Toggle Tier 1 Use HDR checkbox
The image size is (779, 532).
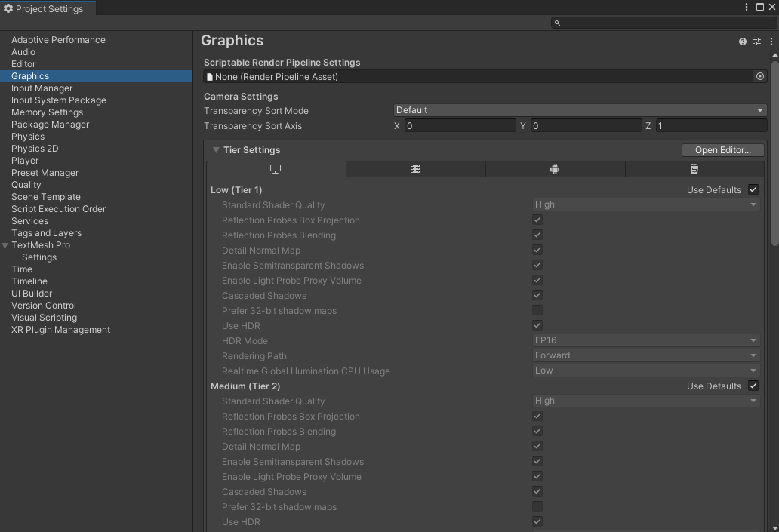[x=537, y=325]
